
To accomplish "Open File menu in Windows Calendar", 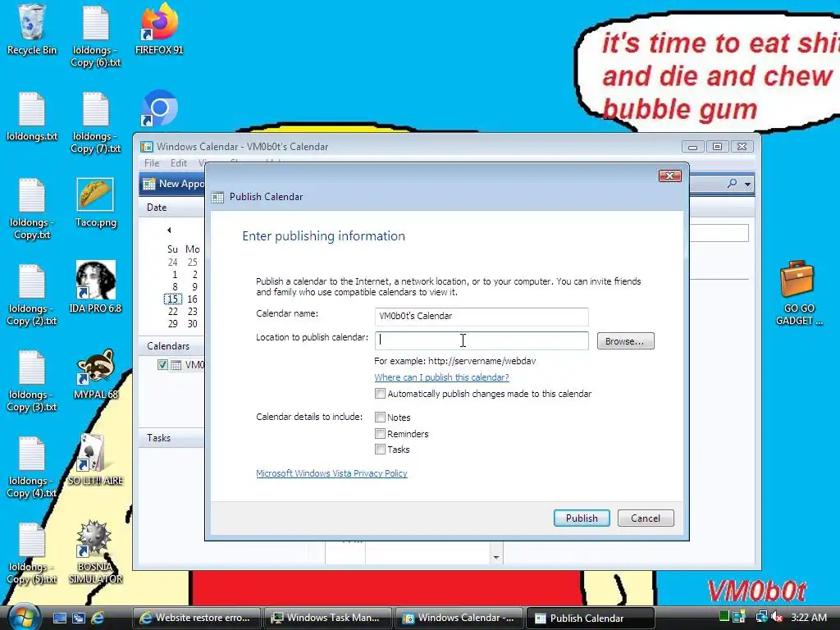I will tap(152, 163).
